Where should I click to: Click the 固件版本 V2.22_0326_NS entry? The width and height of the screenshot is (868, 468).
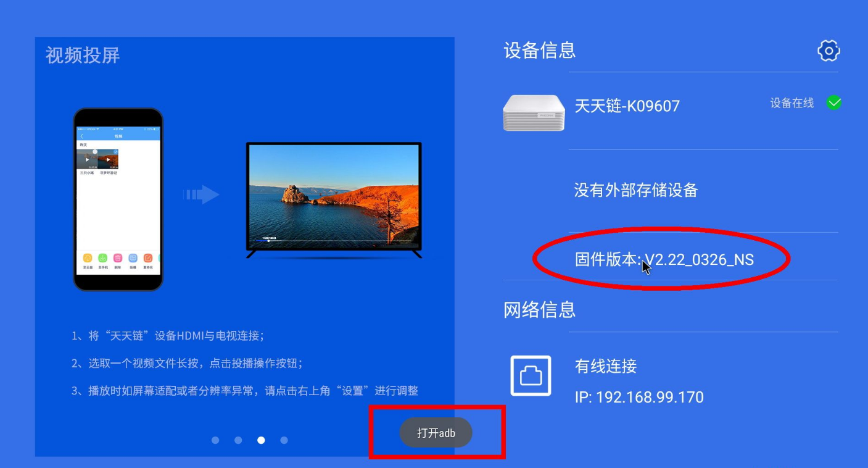pos(664,259)
